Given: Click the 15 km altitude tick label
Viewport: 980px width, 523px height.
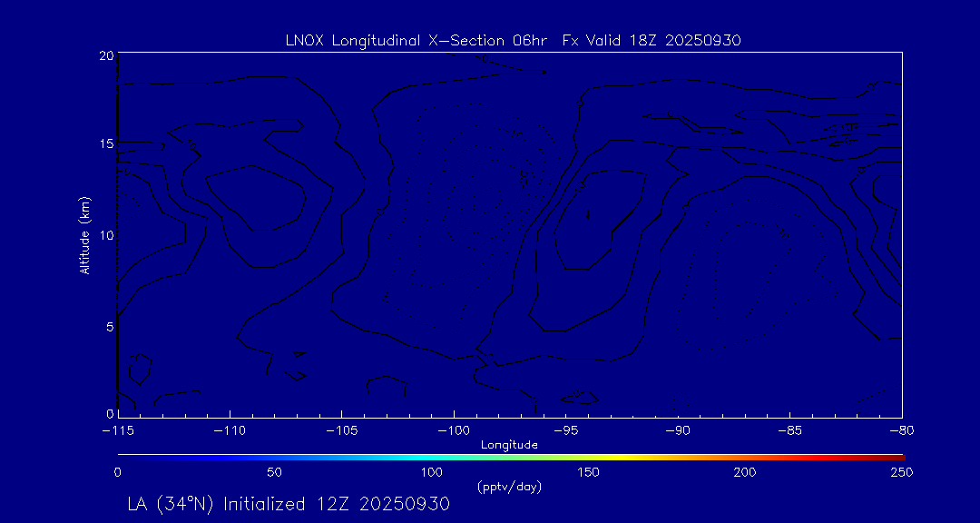Looking at the screenshot, I should coord(104,144).
